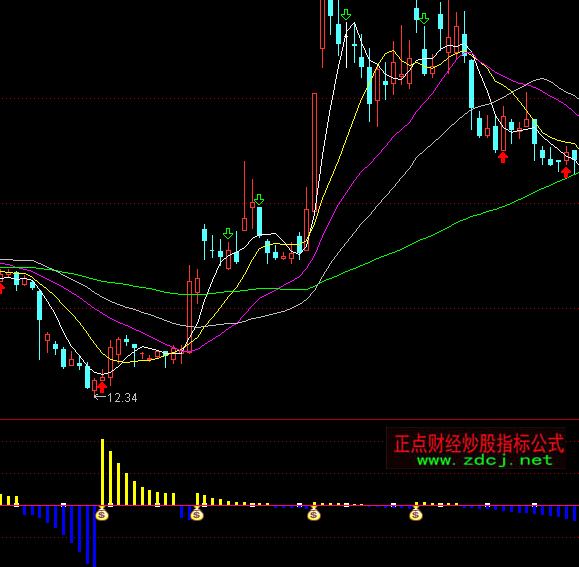Viewport: 579px width, 567px height.
Task: Click the green down arrow above the long cyan mid-chart candle
Action: [x=259, y=199]
